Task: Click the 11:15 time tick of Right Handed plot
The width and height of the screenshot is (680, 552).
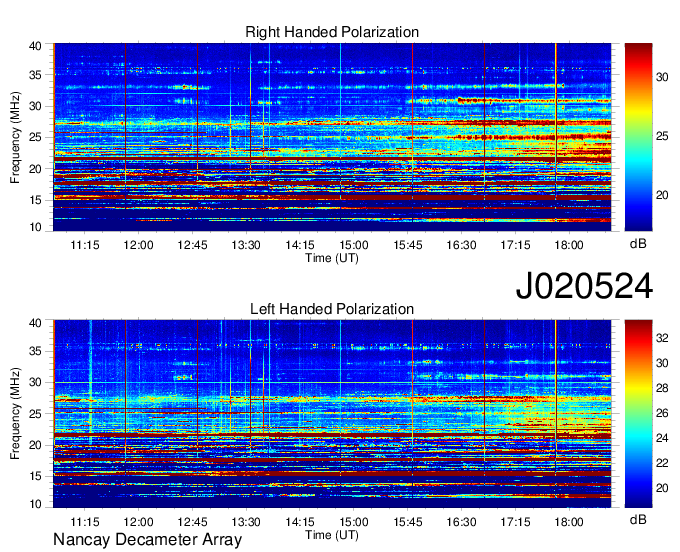Action: (85, 245)
